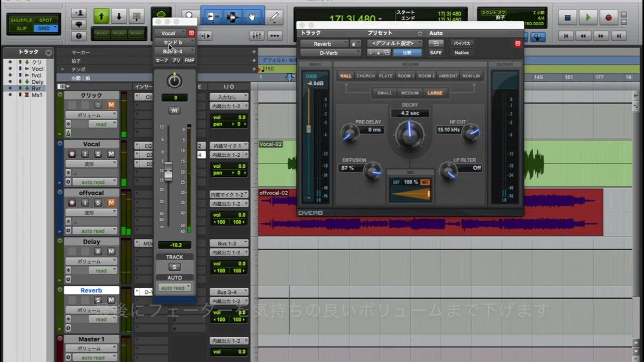Click the SAFE button in D-Verb header

point(436,53)
